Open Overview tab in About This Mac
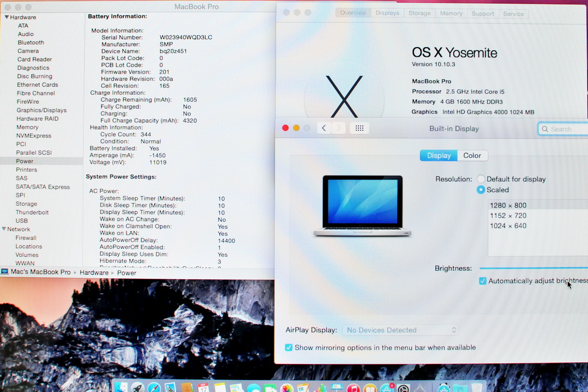The height and width of the screenshot is (392, 588). [x=353, y=13]
